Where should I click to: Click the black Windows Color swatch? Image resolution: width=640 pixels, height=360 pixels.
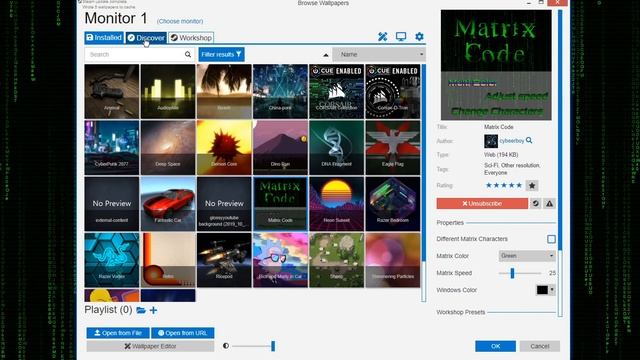point(542,290)
